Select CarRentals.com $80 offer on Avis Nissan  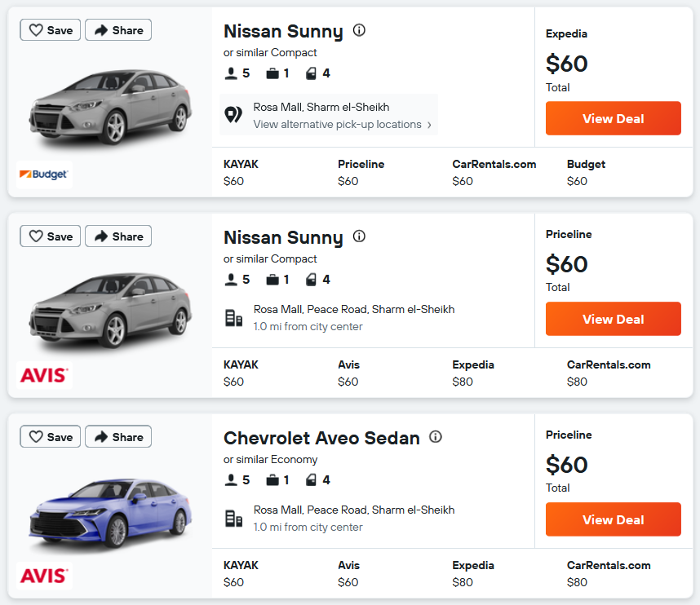pyautogui.click(x=609, y=373)
